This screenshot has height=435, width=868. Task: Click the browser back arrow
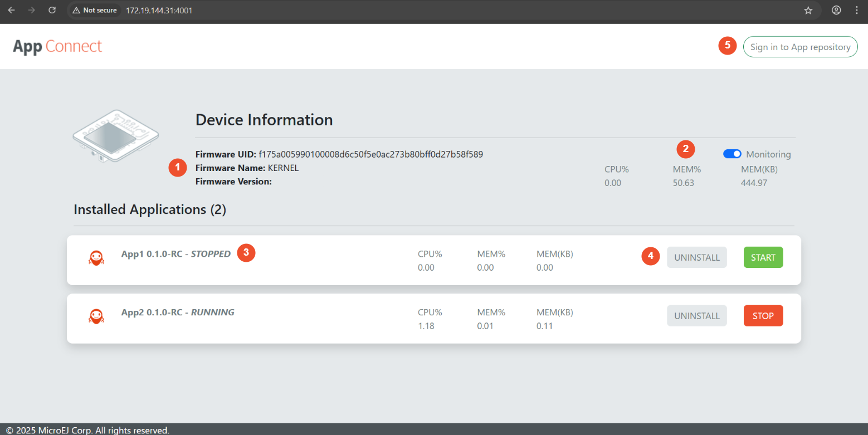tap(12, 10)
